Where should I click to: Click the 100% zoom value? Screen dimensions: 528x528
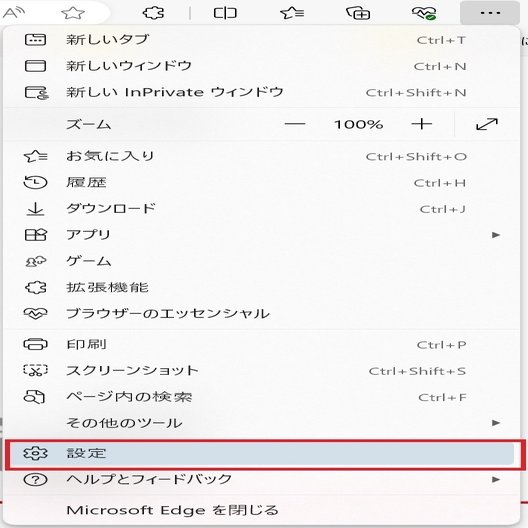point(358,124)
